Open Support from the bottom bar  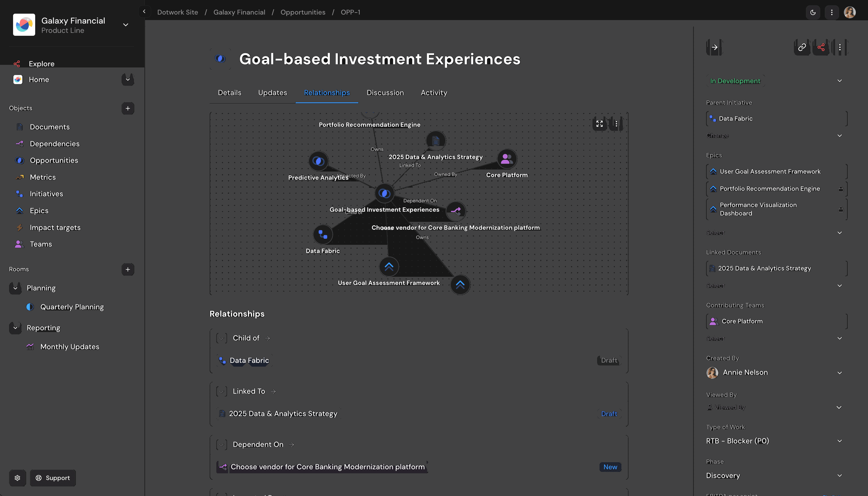click(x=52, y=478)
